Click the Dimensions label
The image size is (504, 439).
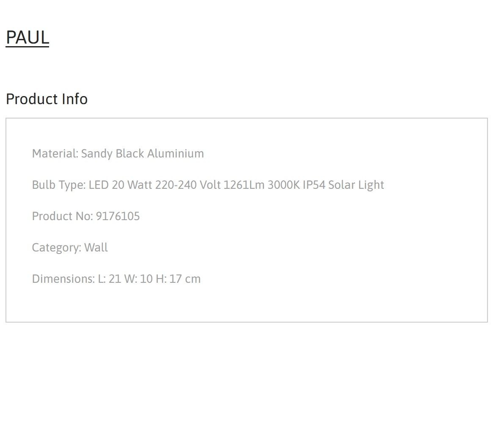(x=63, y=279)
